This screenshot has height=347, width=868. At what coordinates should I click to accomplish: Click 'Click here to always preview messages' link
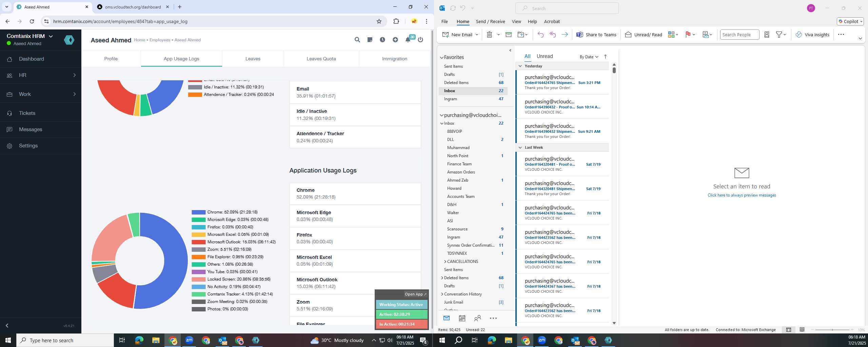[742, 195]
